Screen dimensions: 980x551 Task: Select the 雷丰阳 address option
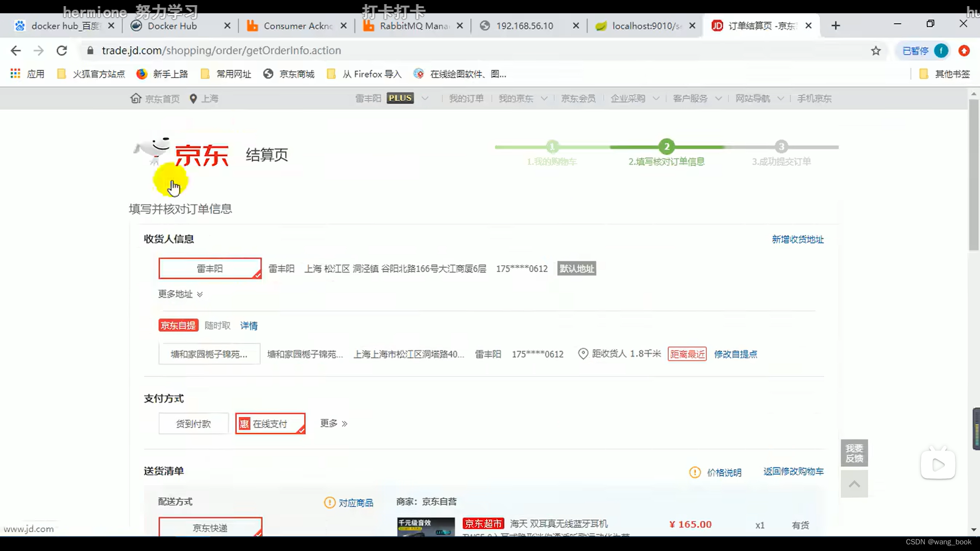point(210,268)
